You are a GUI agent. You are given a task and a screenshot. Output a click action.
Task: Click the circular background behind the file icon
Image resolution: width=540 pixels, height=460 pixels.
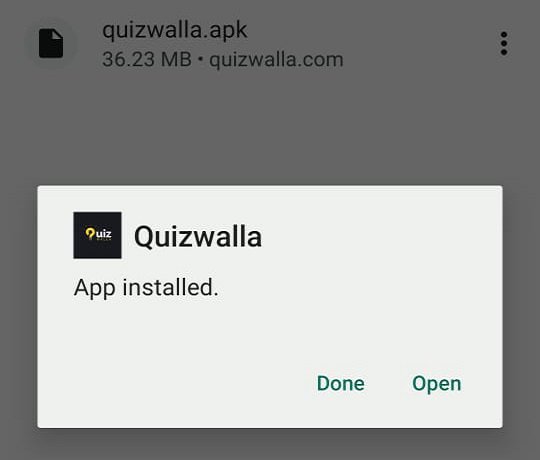point(51,43)
